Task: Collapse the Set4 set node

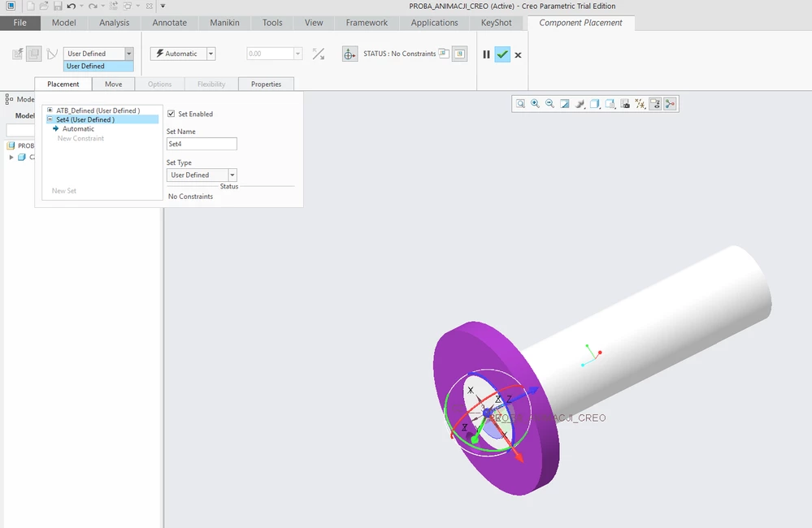Action: click(x=50, y=119)
